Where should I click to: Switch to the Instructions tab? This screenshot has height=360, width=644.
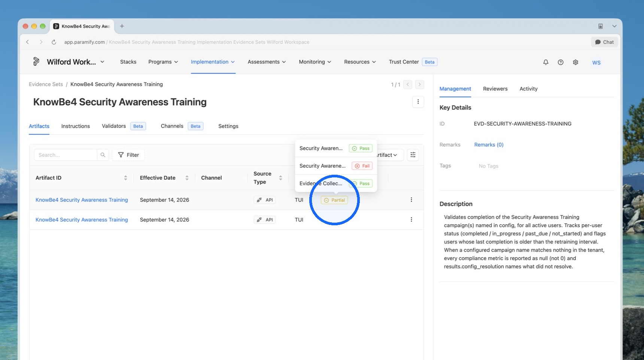pyautogui.click(x=76, y=126)
